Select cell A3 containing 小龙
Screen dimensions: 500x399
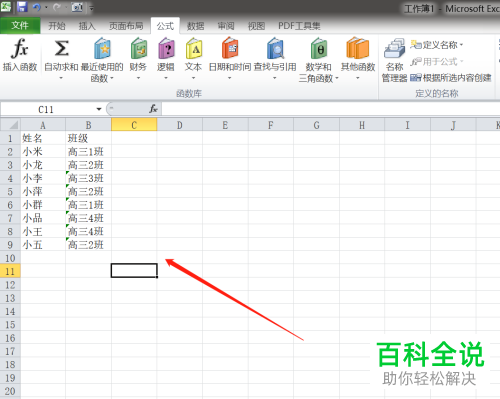point(43,165)
